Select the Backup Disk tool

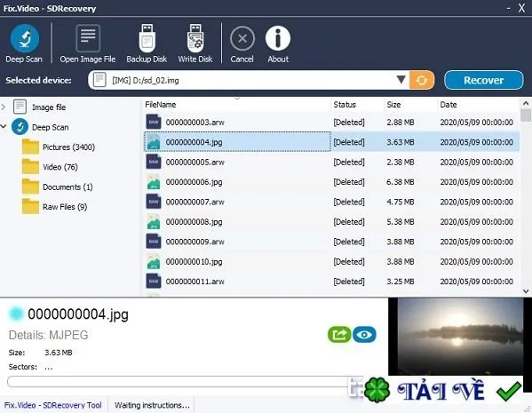click(x=147, y=44)
